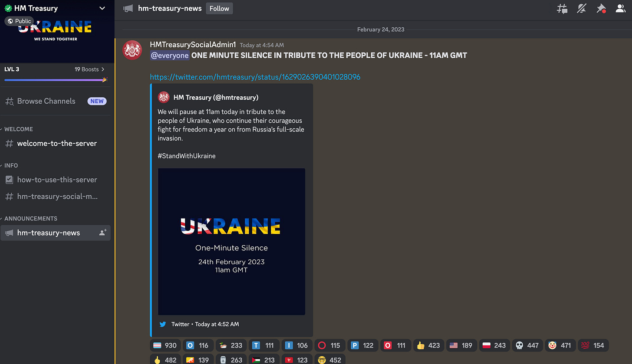
Task: Toggle the red O reaction with 111
Action: (395, 345)
